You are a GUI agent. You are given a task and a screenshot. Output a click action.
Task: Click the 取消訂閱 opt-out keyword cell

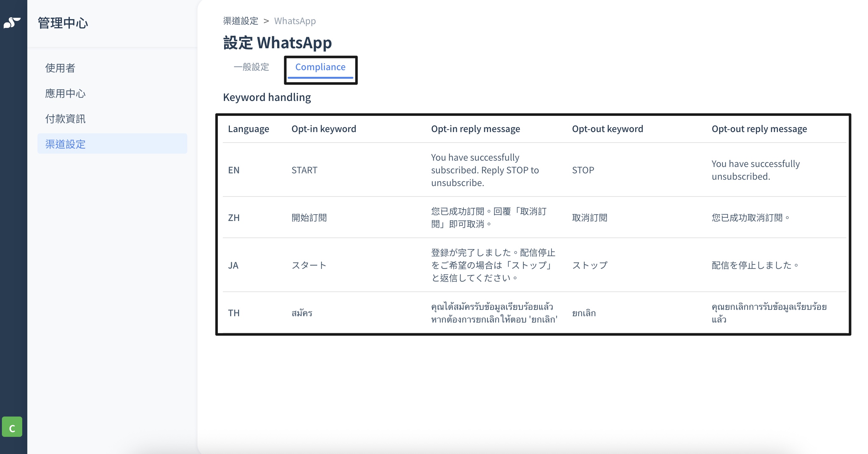click(590, 218)
